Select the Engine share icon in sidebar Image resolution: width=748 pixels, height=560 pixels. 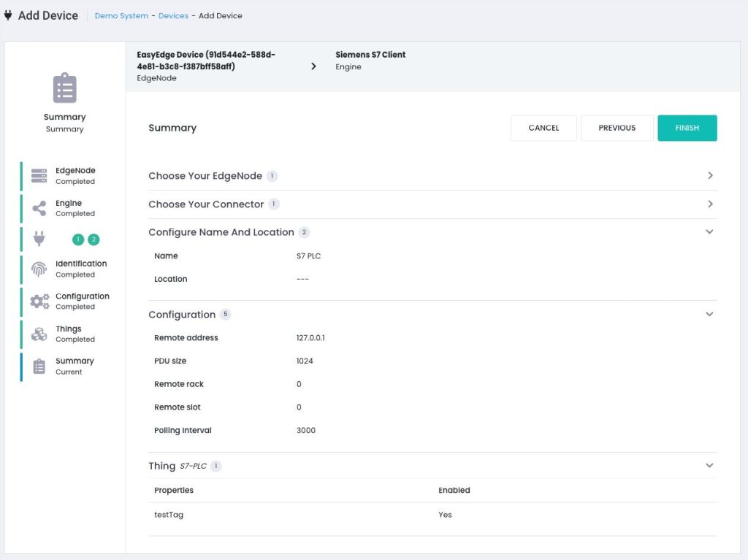point(39,208)
